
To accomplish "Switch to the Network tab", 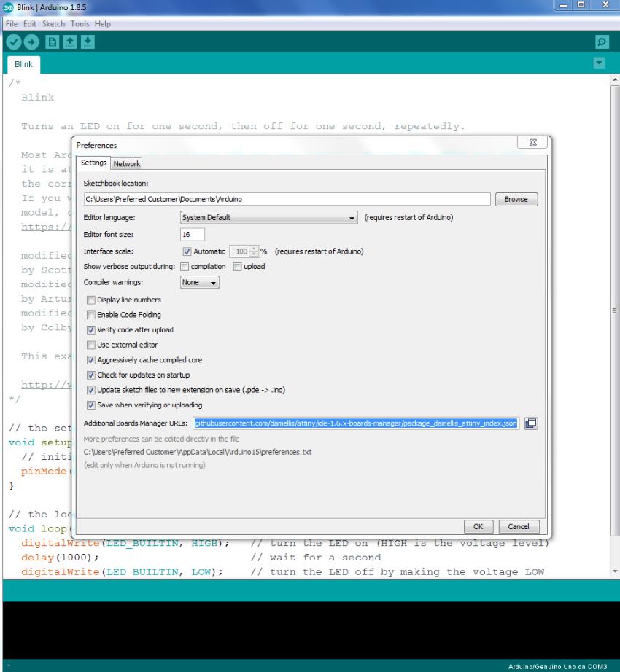I will pyautogui.click(x=126, y=164).
